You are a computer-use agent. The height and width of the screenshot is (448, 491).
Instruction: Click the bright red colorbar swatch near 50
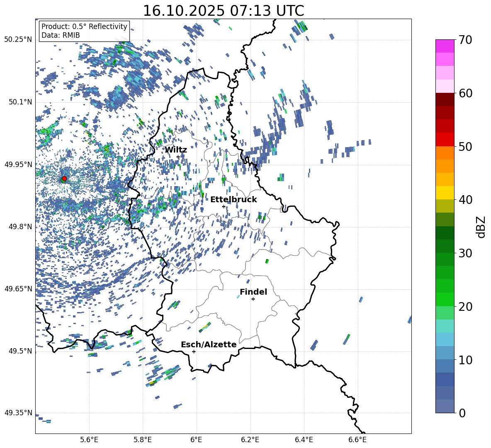(x=445, y=140)
